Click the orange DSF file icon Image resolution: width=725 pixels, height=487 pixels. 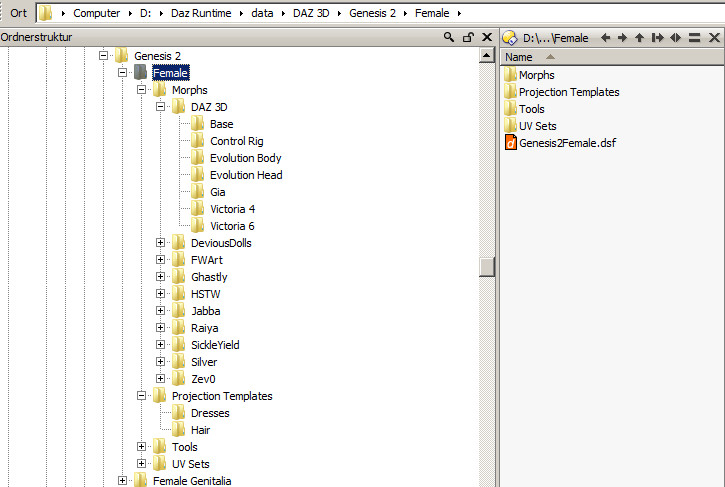(510, 143)
